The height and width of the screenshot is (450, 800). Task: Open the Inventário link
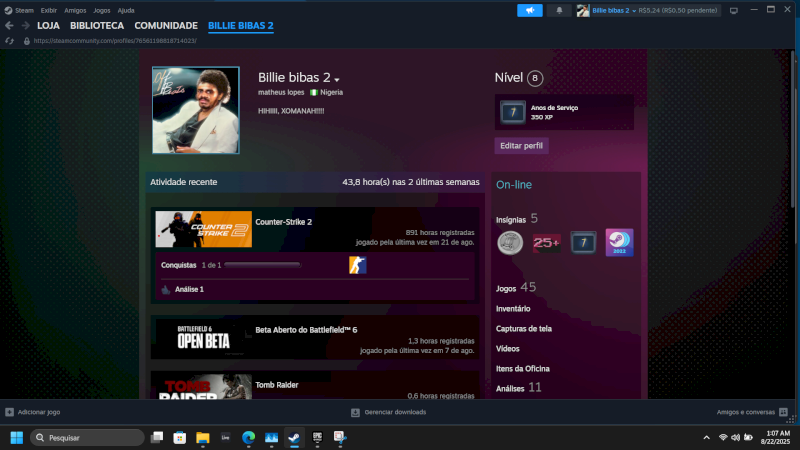(x=513, y=308)
